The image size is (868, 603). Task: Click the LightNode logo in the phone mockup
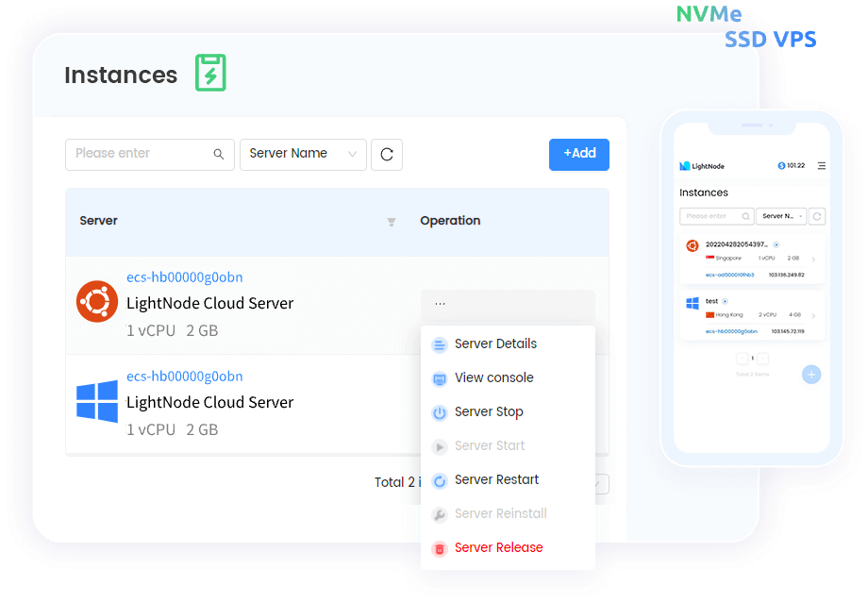coord(684,165)
